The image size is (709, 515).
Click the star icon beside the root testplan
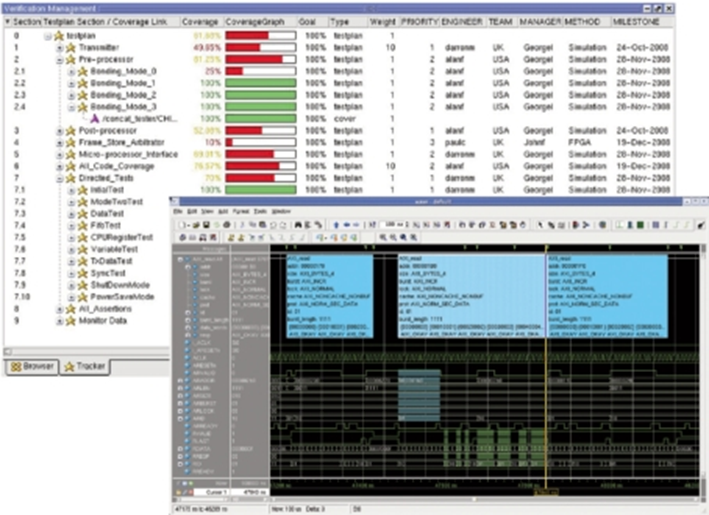pyautogui.click(x=58, y=35)
